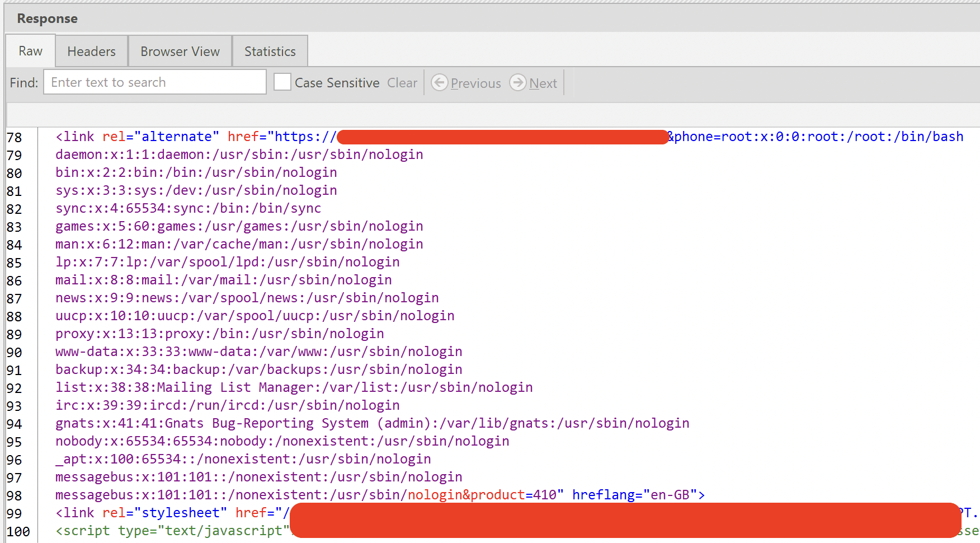Click the sys:x:3:3 line
This screenshot has width=980, height=543.
pos(196,190)
